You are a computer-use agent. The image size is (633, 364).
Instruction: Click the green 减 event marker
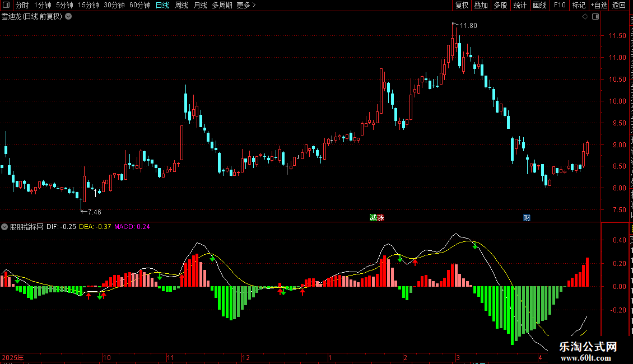click(373, 218)
